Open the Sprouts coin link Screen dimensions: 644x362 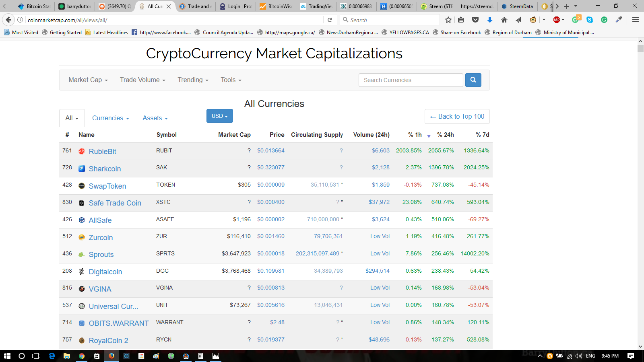click(x=101, y=255)
